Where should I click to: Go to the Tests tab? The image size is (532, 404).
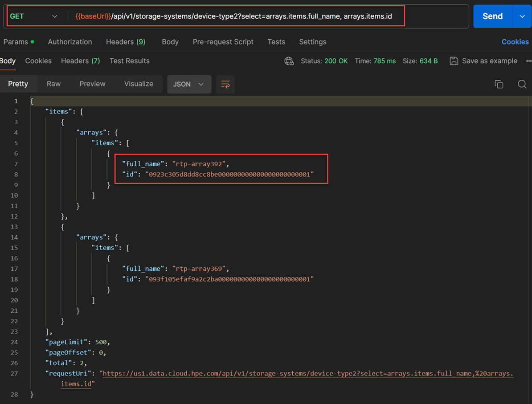[276, 42]
